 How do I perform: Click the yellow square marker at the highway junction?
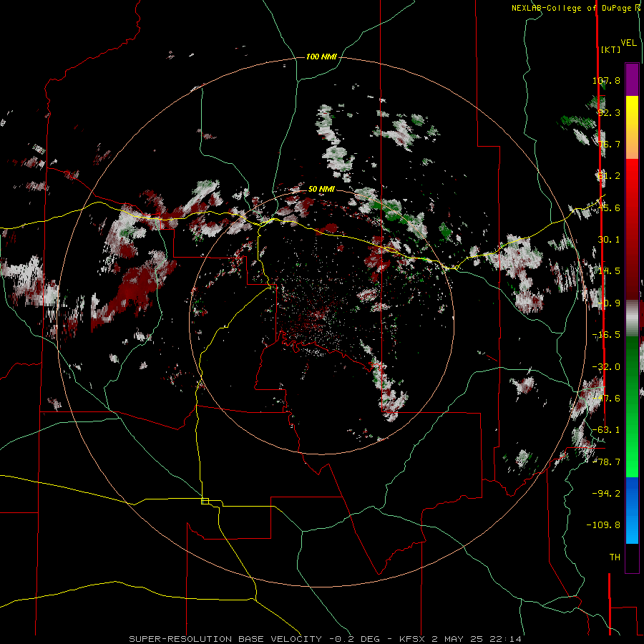coord(205,501)
